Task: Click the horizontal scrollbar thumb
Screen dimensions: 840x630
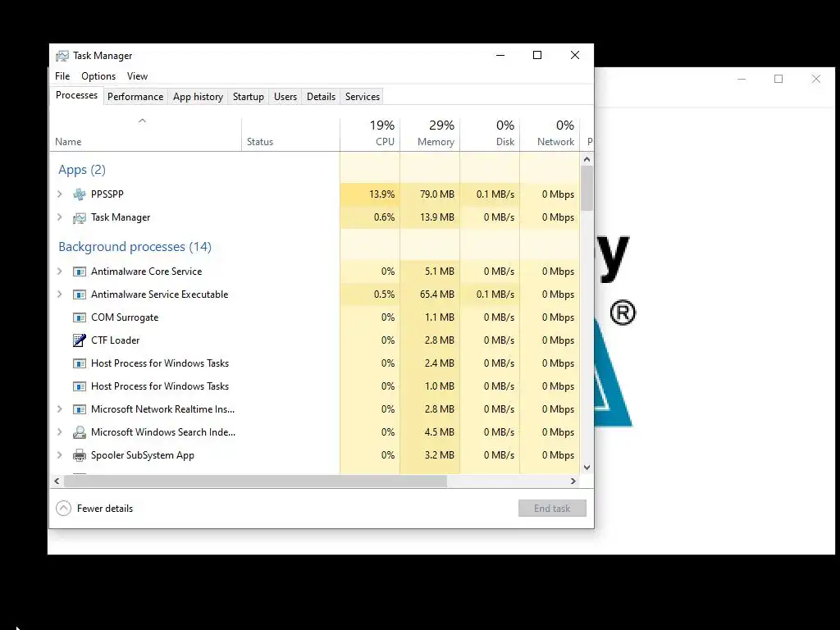Action: 255,481
